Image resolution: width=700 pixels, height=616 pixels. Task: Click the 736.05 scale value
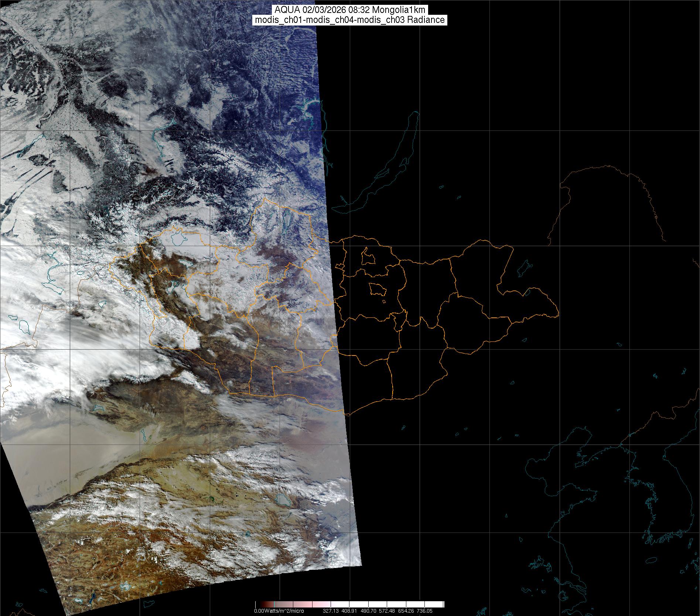(x=425, y=611)
